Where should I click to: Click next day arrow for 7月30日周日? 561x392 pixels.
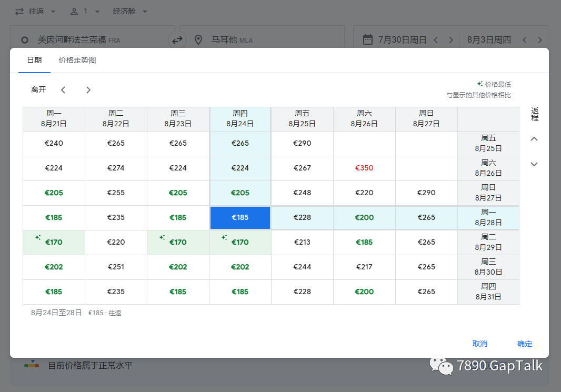click(451, 40)
